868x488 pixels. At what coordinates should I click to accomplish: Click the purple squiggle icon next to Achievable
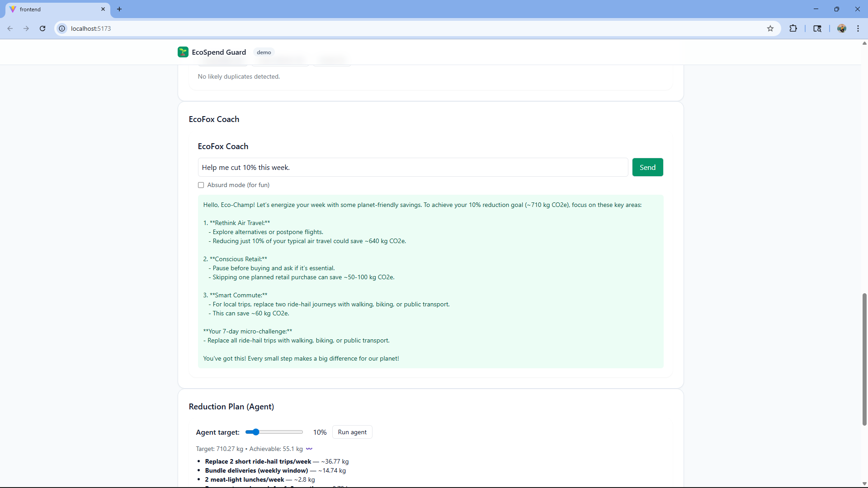point(309,449)
